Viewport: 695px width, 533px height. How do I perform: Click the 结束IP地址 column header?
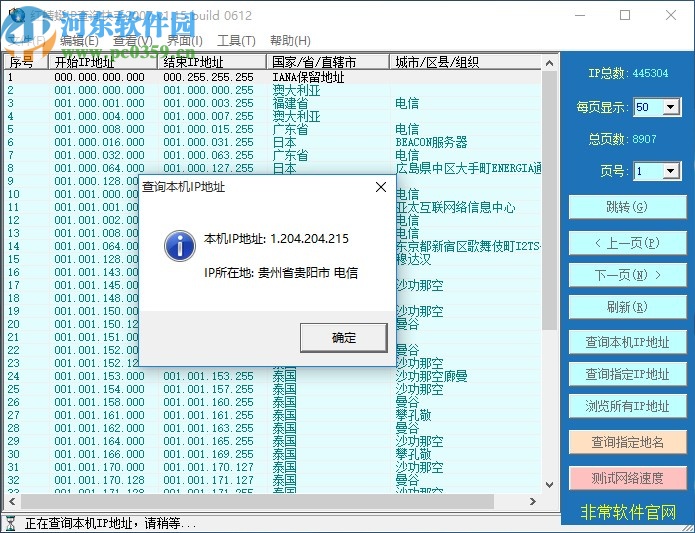click(212, 62)
